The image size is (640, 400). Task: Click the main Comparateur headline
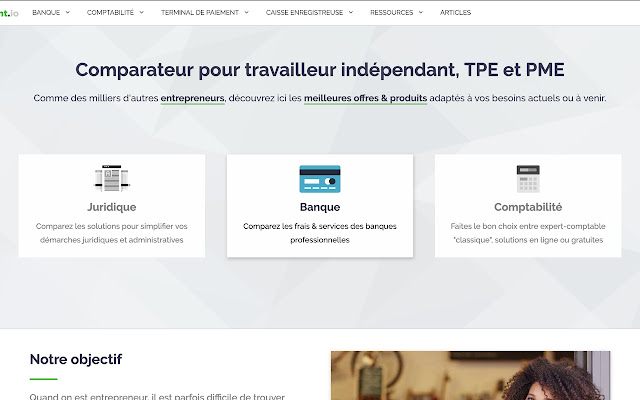coord(320,70)
